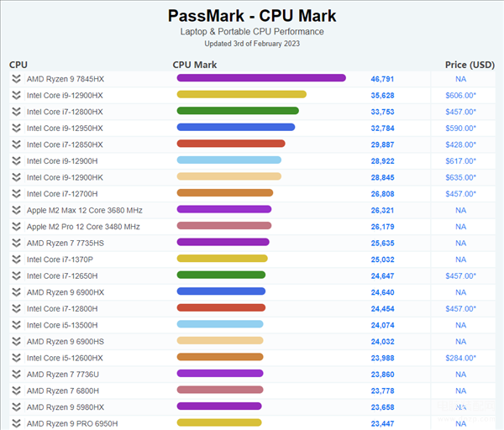Expand the AMD Ryzen 7 7735HS row chevron
Screen dimensions: 504x430
pyautogui.click(x=16, y=243)
